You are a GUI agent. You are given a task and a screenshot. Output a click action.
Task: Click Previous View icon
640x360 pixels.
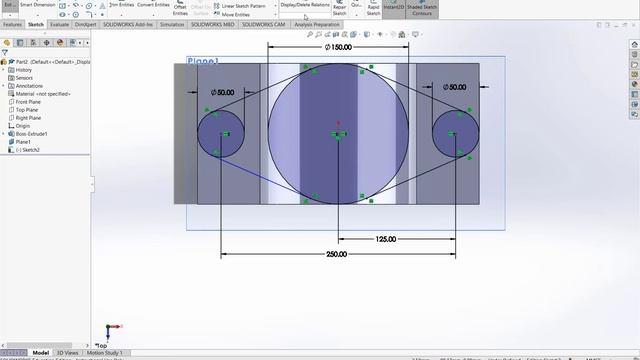327,35
